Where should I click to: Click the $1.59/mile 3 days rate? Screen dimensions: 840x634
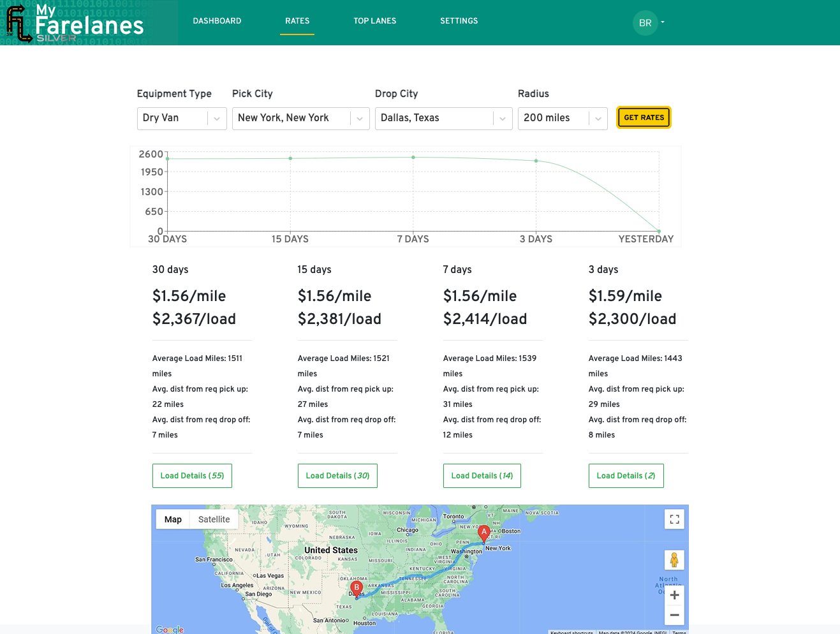pyautogui.click(x=625, y=296)
